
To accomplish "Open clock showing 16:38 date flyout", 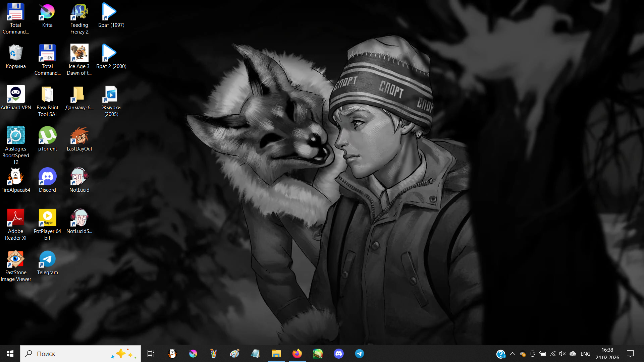I will pyautogui.click(x=607, y=354).
